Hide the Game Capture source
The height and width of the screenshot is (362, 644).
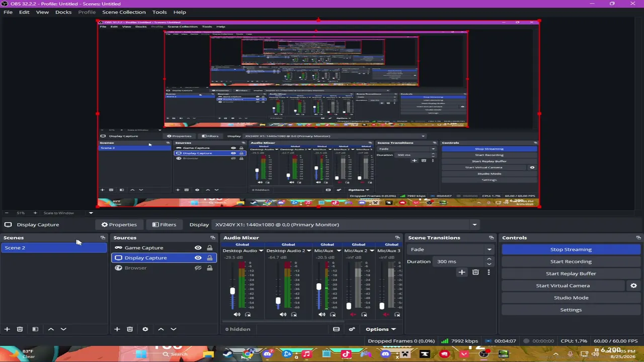point(198,248)
